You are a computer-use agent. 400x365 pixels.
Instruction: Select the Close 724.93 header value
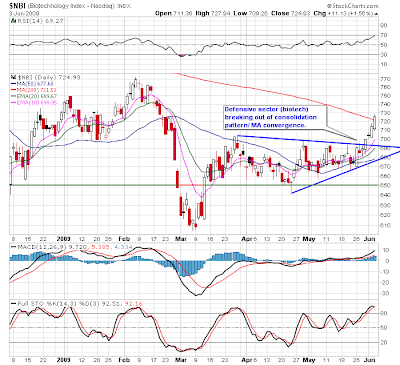click(290, 13)
